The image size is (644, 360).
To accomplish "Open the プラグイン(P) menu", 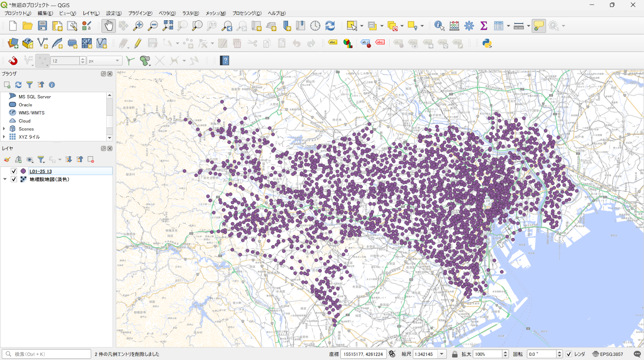I will coord(140,13).
